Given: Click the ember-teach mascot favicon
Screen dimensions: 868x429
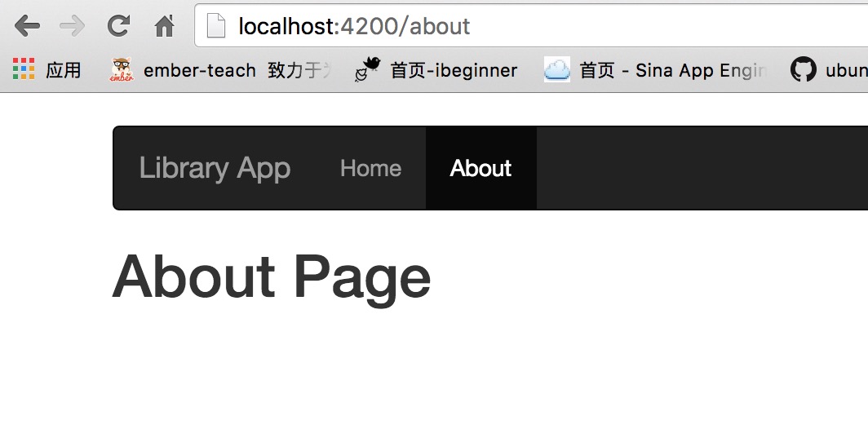Looking at the screenshot, I should [122, 70].
